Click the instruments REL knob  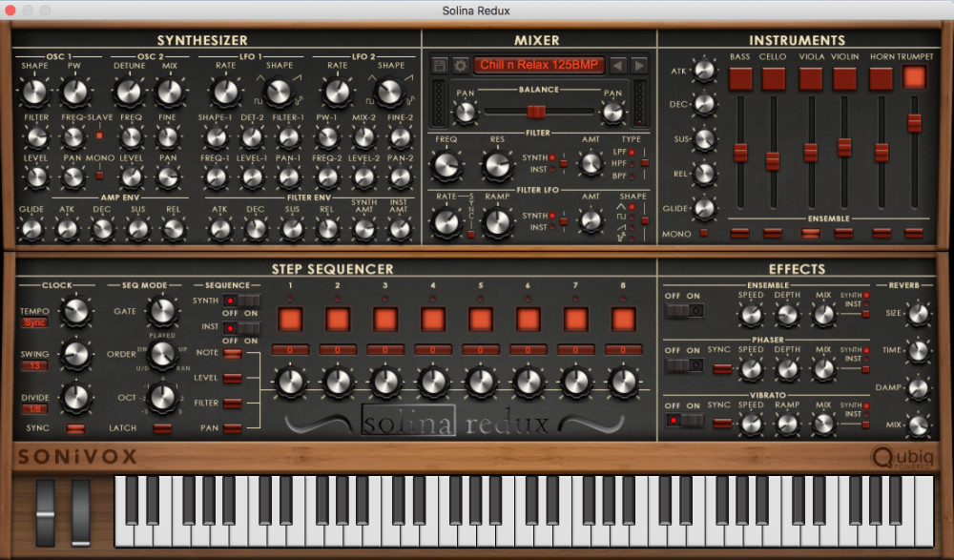pyautogui.click(x=705, y=174)
